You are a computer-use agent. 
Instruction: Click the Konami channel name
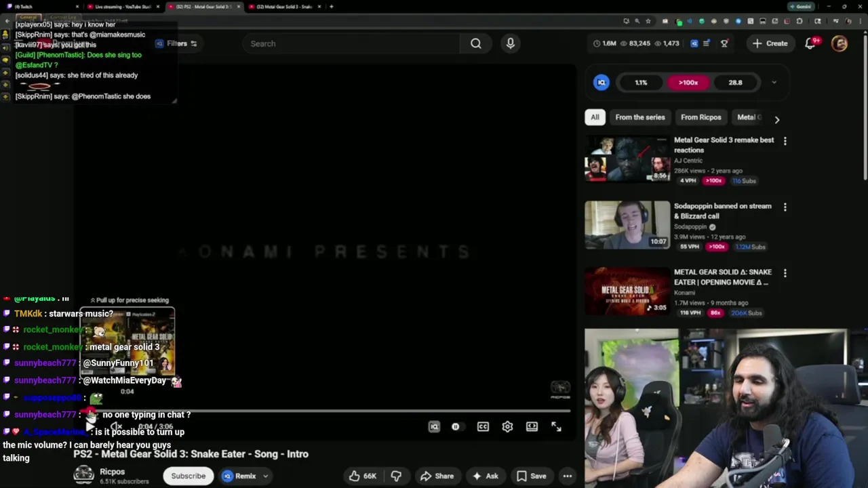685,293
